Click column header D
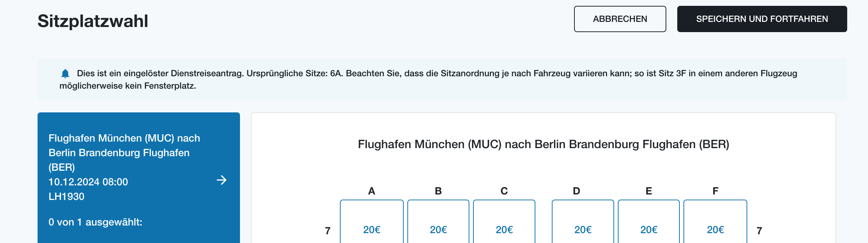 pyautogui.click(x=576, y=191)
